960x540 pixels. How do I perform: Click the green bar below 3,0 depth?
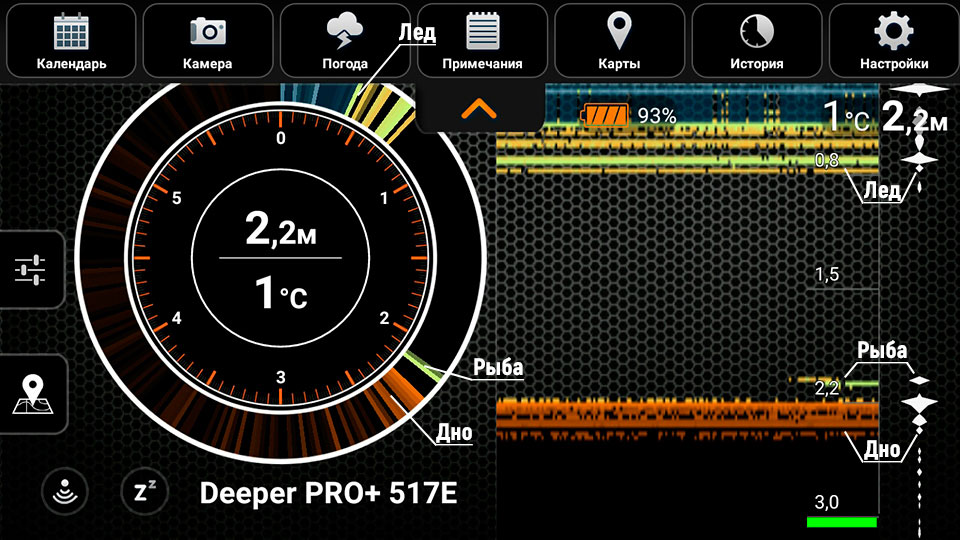pyautogui.click(x=841, y=522)
